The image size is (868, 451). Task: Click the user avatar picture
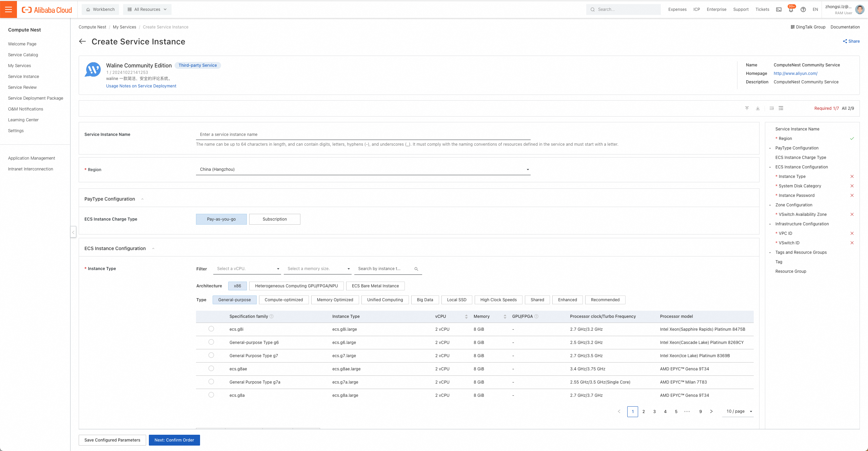[x=860, y=9]
